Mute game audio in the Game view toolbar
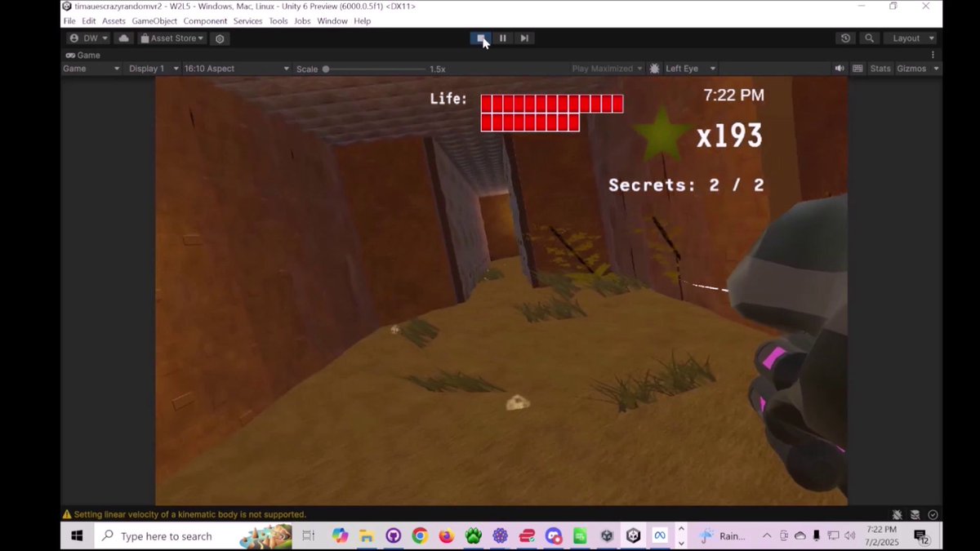Viewport: 980px width, 551px height. coord(840,68)
